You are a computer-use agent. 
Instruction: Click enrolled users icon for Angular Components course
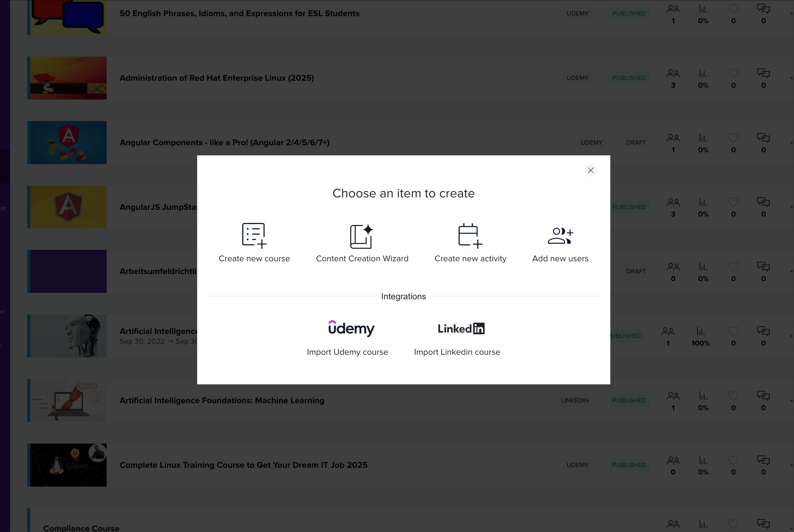tap(673, 138)
